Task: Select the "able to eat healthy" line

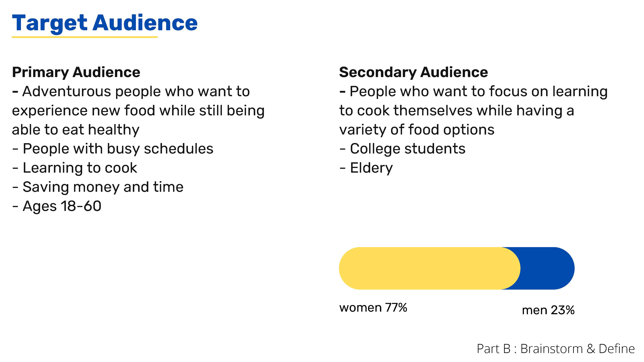Action: 75,130
